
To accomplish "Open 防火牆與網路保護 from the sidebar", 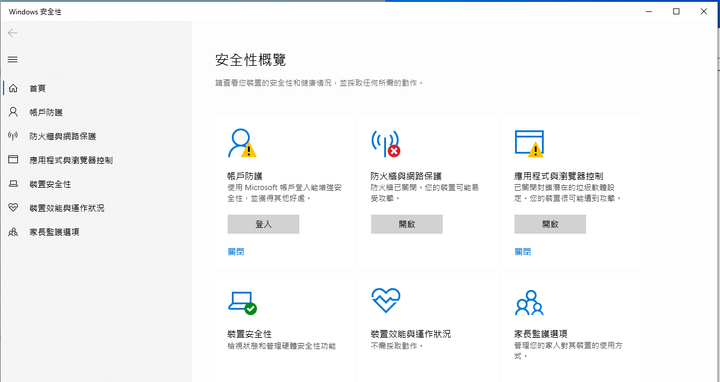I will pos(63,136).
